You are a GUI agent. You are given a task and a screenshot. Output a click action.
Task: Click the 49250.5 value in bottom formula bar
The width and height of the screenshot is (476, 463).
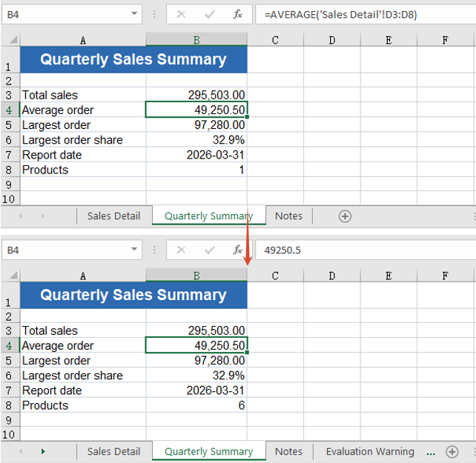click(282, 250)
